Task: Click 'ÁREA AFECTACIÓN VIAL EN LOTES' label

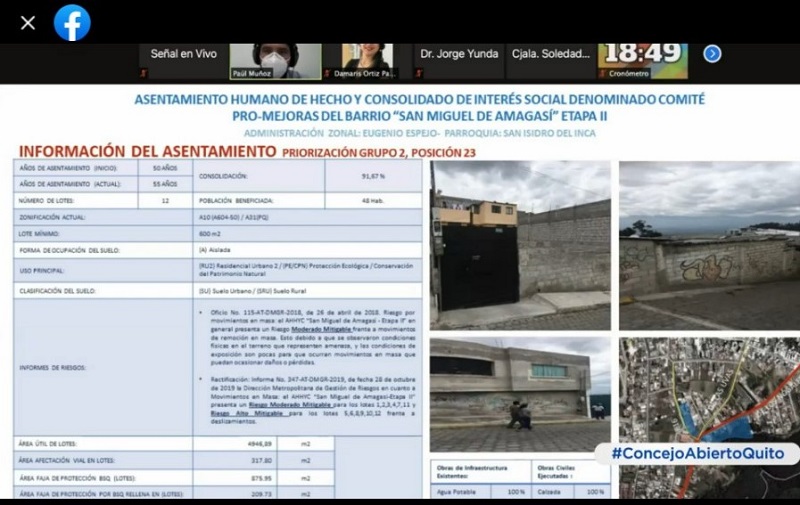Action: coord(66,461)
